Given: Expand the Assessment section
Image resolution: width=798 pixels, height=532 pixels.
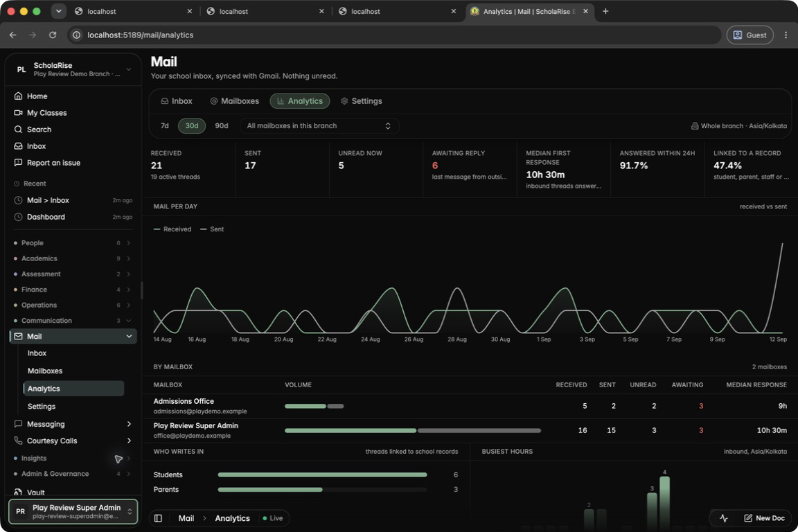Looking at the screenshot, I should point(73,274).
